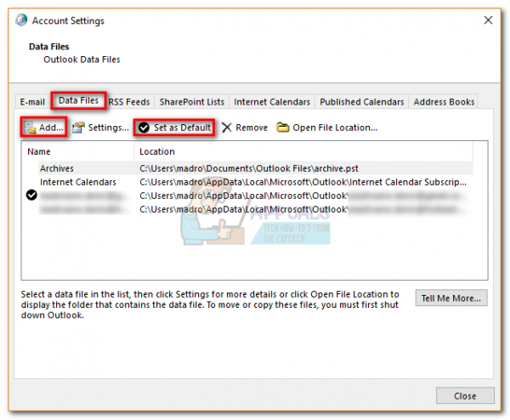Click the Remove label
The width and height of the screenshot is (510, 420).
(x=252, y=128)
